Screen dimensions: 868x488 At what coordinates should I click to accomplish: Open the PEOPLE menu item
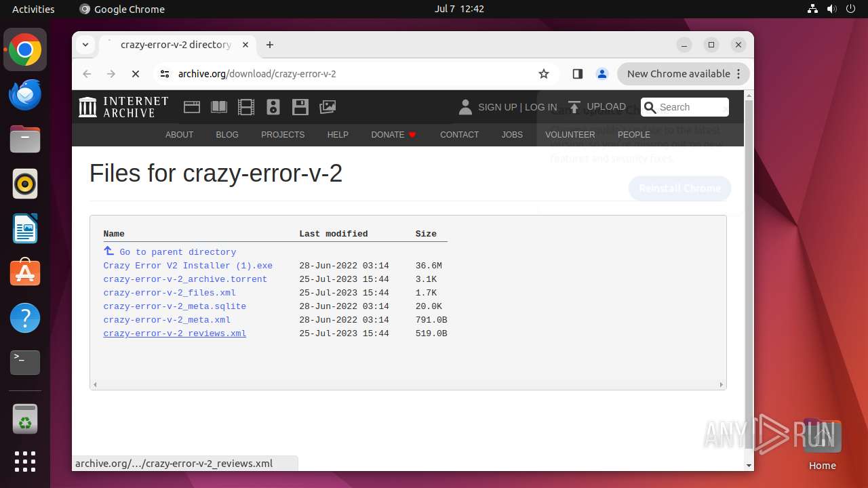(x=634, y=135)
